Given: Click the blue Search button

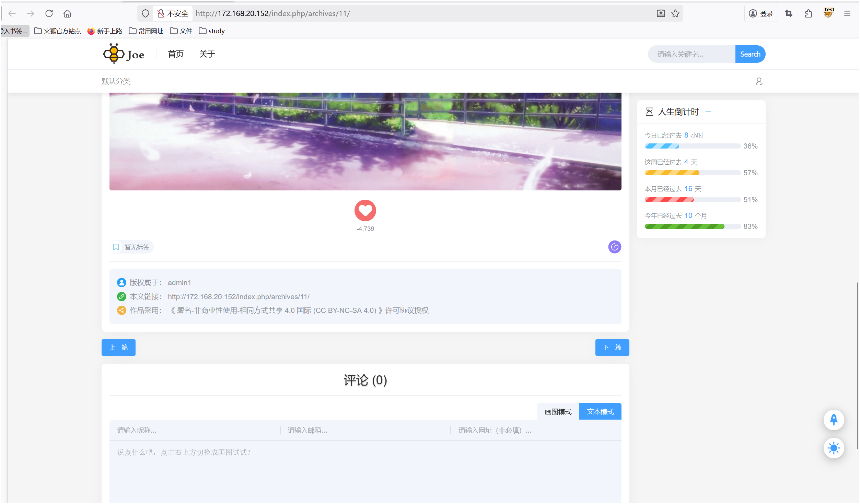Looking at the screenshot, I should (x=750, y=54).
